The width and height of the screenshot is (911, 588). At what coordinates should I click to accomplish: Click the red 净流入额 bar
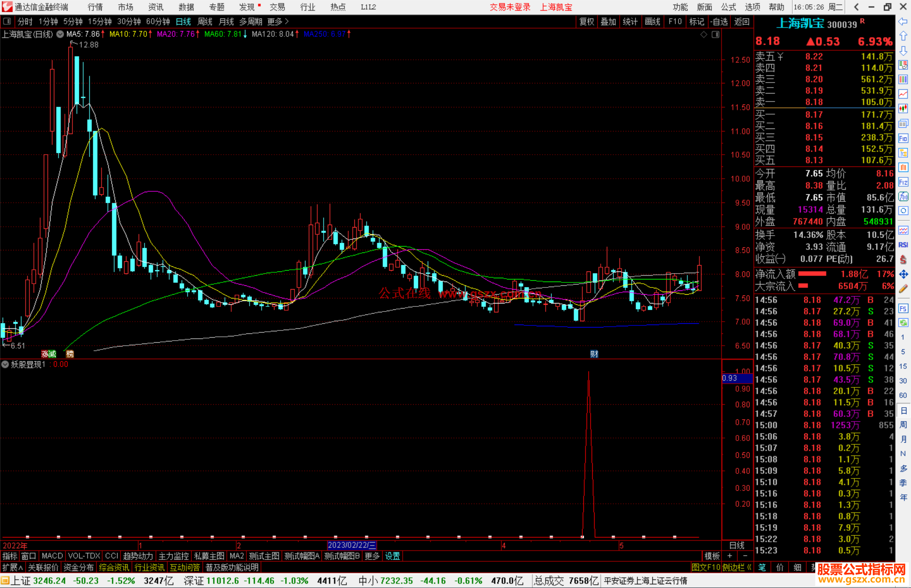(812, 274)
